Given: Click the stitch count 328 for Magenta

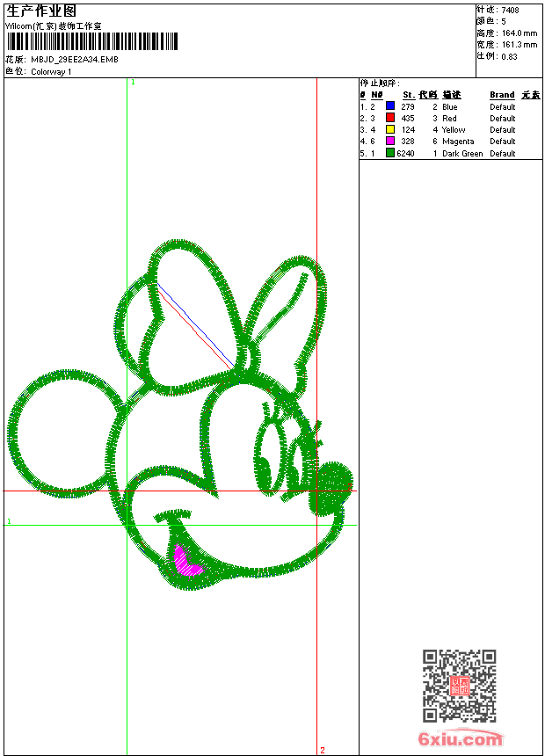Looking at the screenshot, I should [x=408, y=142].
